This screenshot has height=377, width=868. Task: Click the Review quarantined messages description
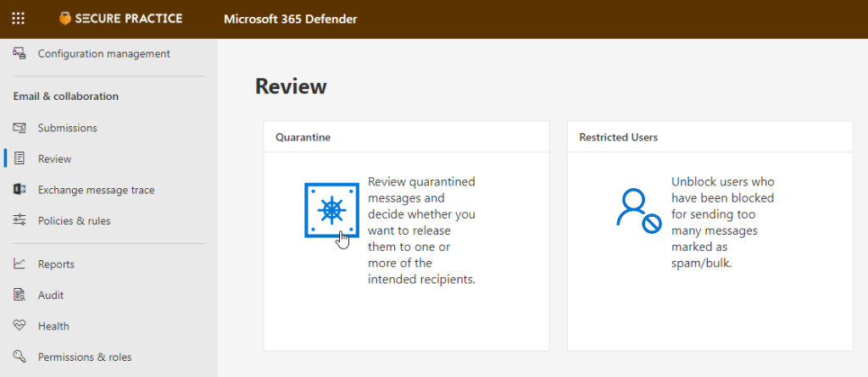(x=421, y=230)
